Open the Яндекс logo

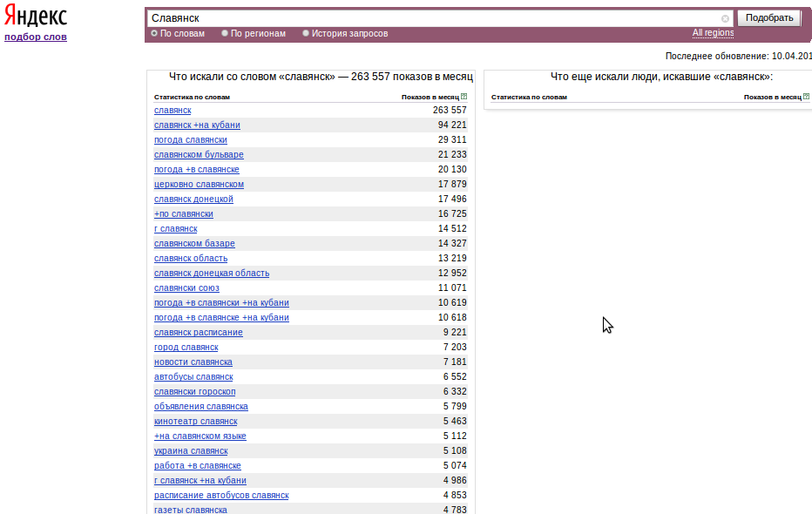[x=36, y=16]
